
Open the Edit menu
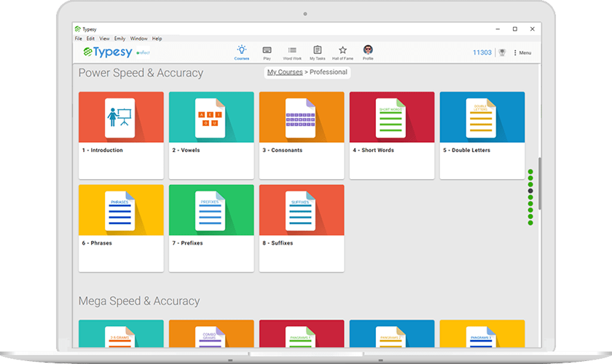point(90,39)
